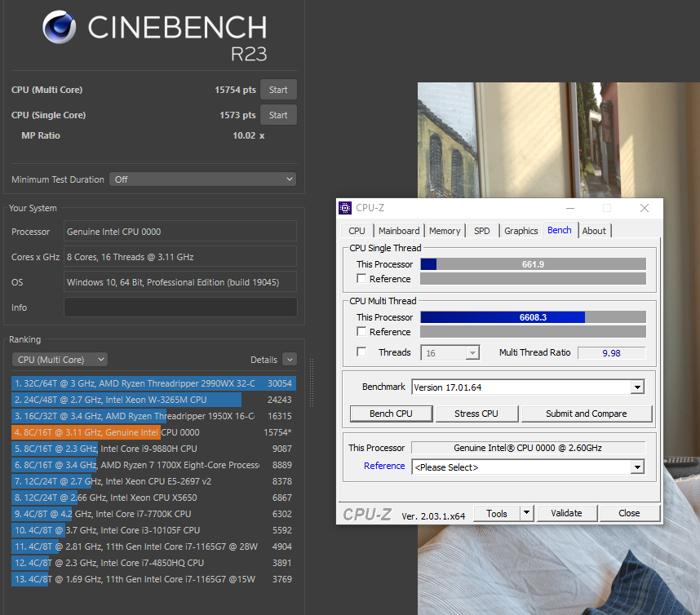Start the CPU Single Core test
The image size is (700, 615).
(x=278, y=115)
